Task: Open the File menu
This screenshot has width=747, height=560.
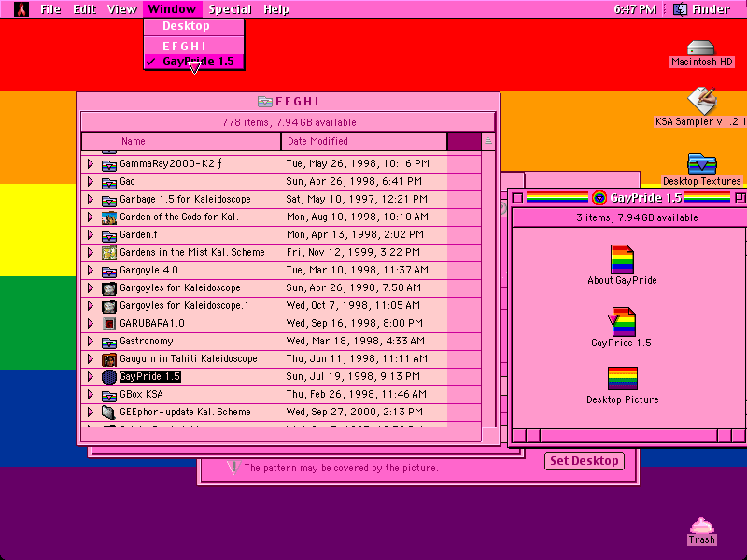Action: click(50, 9)
